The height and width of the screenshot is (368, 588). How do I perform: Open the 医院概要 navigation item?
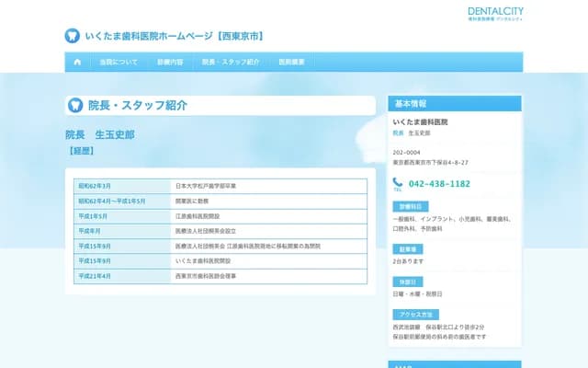(x=291, y=62)
